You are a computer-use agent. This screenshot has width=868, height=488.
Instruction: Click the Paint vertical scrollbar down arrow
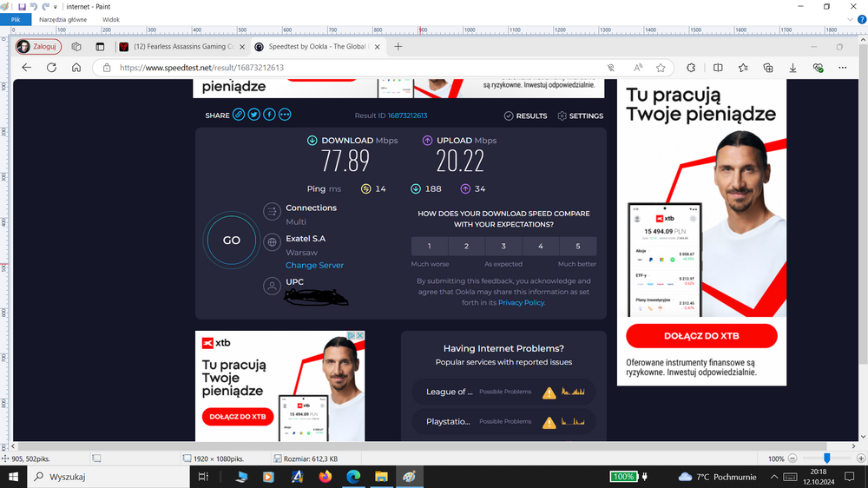pos(863,437)
